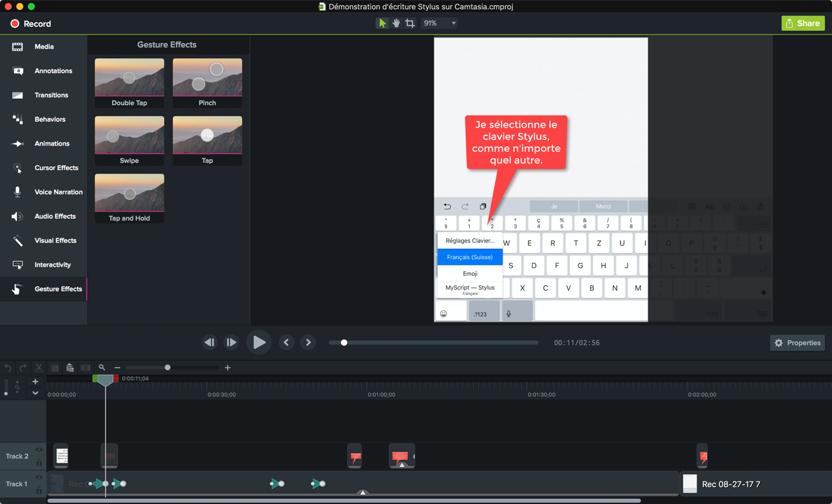
Task: Click the Cut scissors icon
Action: 39,368
